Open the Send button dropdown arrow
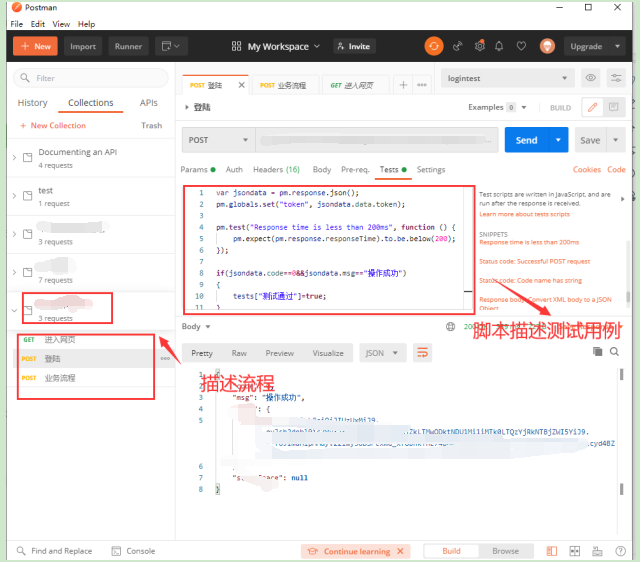 [x=558, y=140]
